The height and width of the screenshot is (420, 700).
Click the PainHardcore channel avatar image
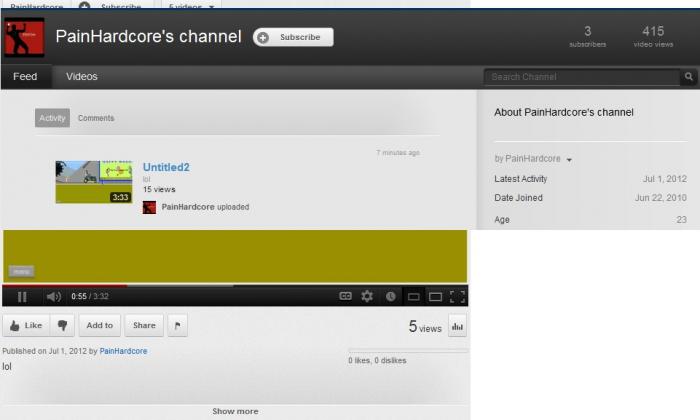(24, 37)
